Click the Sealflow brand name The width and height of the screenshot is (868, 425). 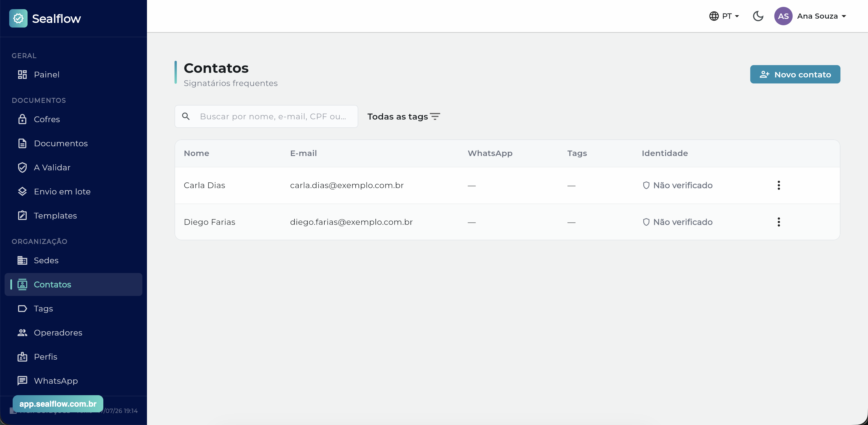pyautogui.click(x=56, y=19)
